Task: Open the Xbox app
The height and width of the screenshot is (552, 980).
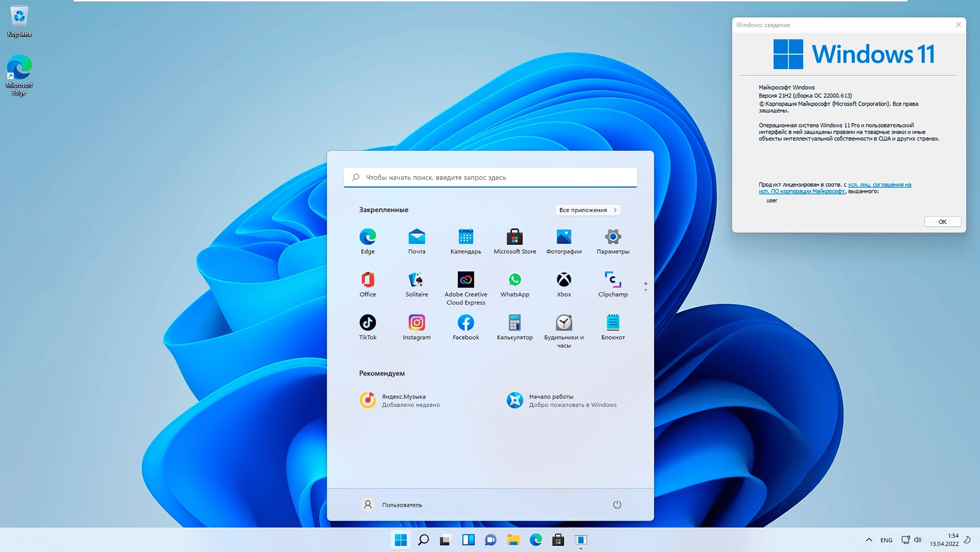Action: (x=564, y=284)
